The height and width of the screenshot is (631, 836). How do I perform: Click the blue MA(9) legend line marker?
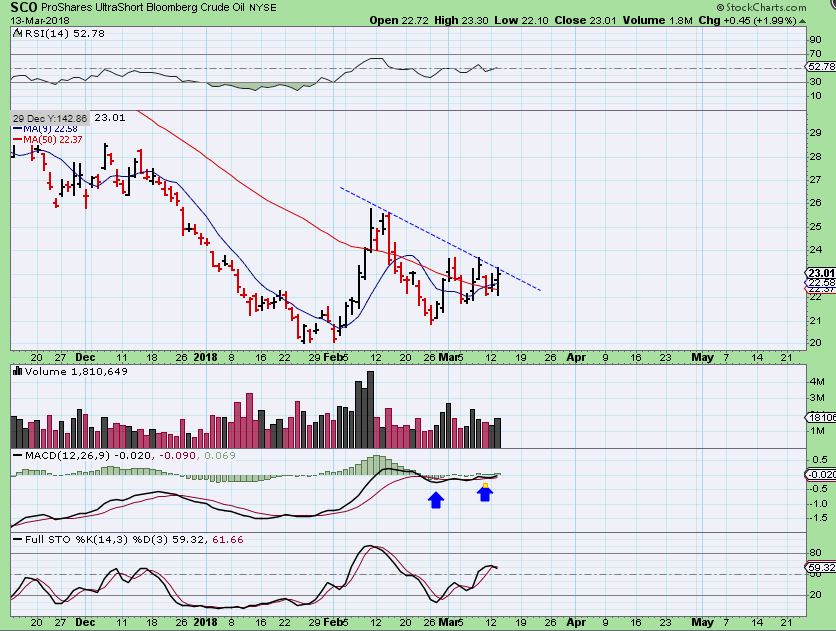pyautogui.click(x=17, y=129)
